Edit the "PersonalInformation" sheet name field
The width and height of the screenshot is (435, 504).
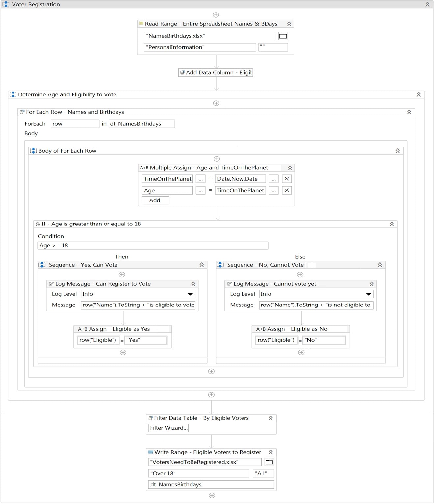[200, 47]
